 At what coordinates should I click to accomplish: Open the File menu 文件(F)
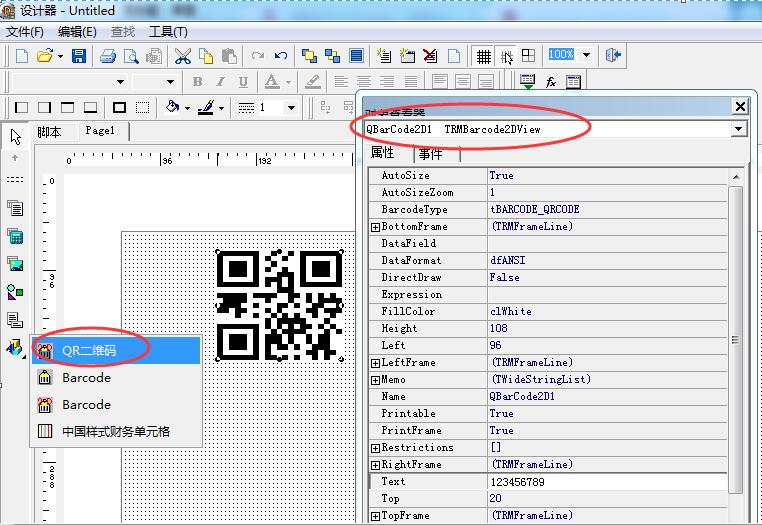25,32
